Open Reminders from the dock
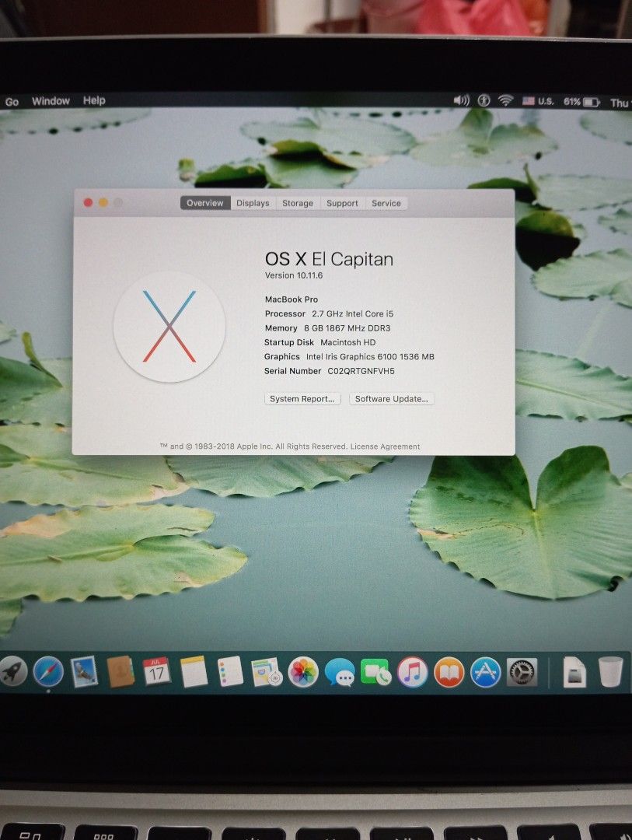 click(x=230, y=671)
